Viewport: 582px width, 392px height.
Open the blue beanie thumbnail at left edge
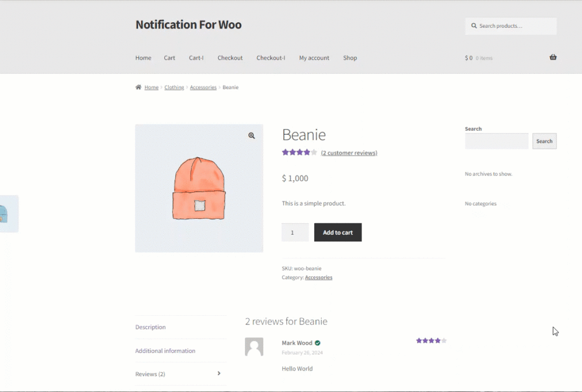click(9, 214)
